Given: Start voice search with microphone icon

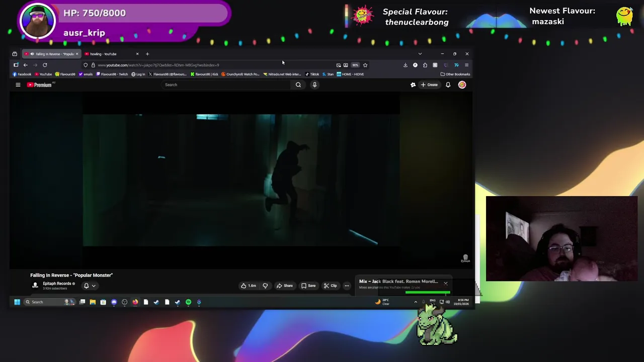Looking at the screenshot, I should (314, 84).
